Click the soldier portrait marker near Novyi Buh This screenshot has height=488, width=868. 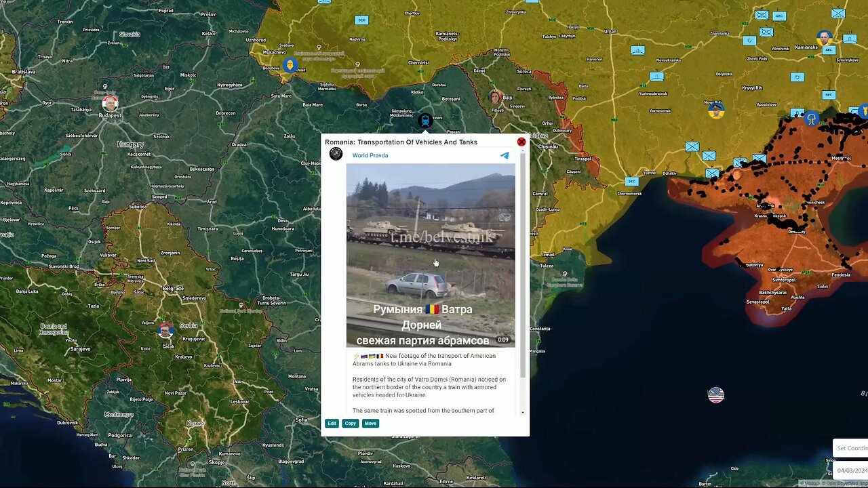716,110
